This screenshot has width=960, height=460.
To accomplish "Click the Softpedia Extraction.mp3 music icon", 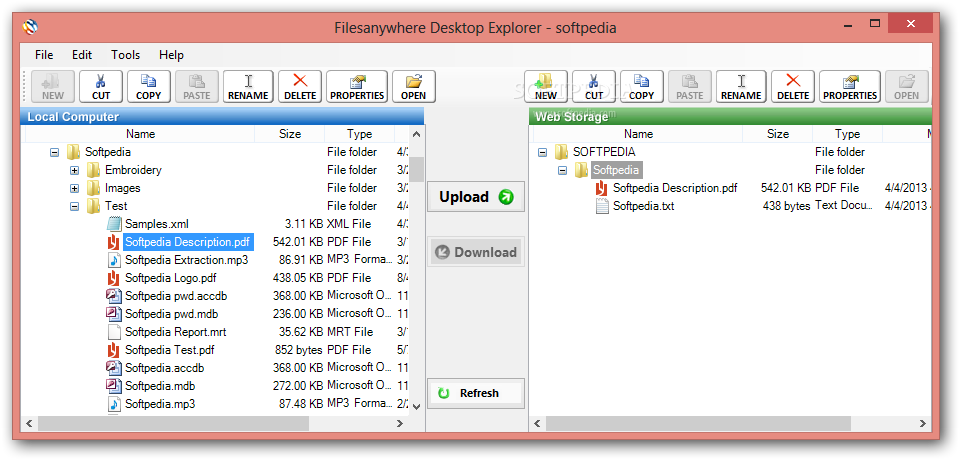I will 114,260.
